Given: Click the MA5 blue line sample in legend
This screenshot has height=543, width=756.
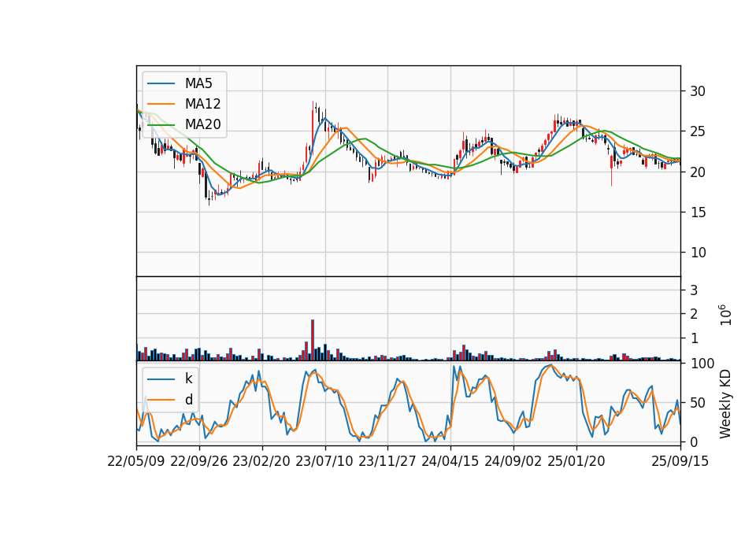Looking at the screenshot, I should [161, 83].
